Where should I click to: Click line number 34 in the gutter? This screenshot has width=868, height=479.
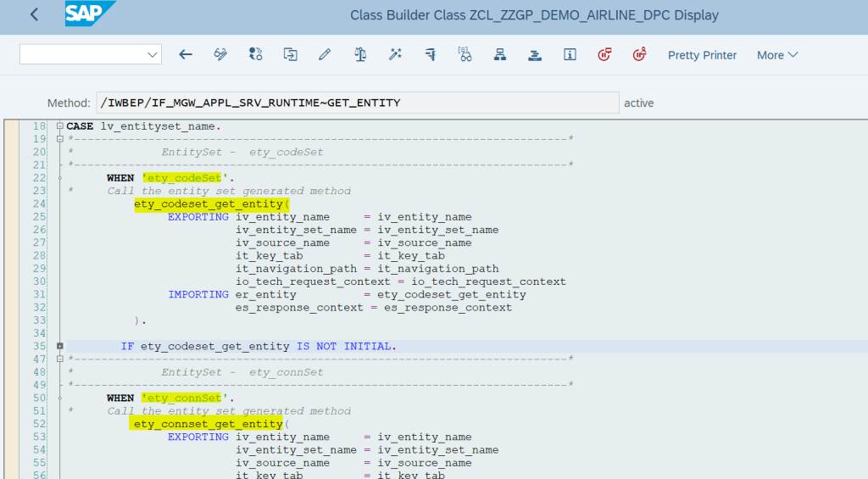click(x=39, y=333)
